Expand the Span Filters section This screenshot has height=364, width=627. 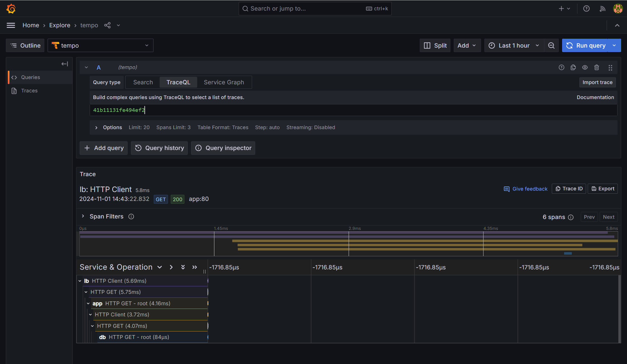pyautogui.click(x=83, y=216)
